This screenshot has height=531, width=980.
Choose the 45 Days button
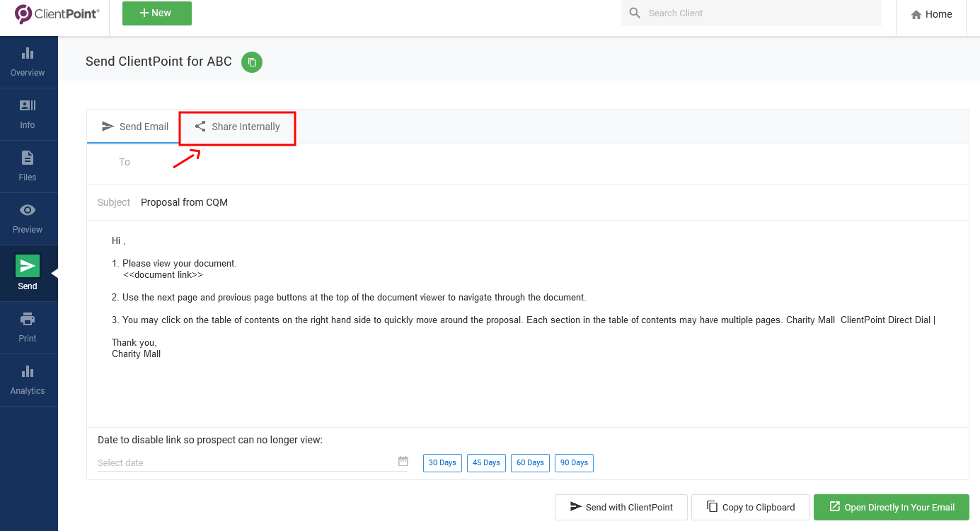click(x=486, y=463)
